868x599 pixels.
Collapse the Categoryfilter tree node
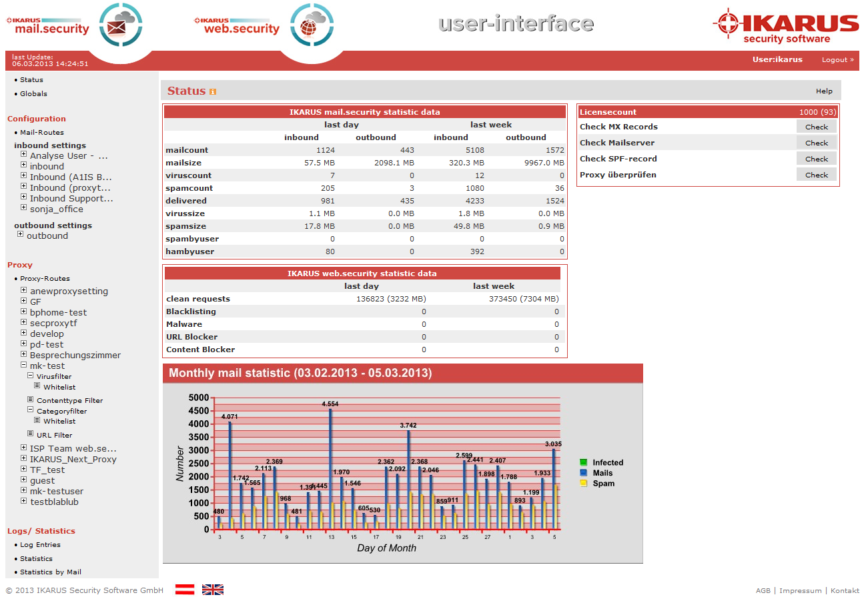pyautogui.click(x=31, y=411)
